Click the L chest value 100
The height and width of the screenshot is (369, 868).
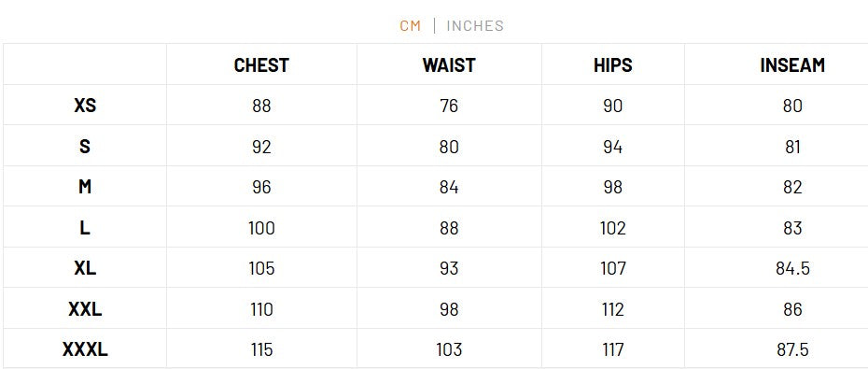tap(261, 228)
